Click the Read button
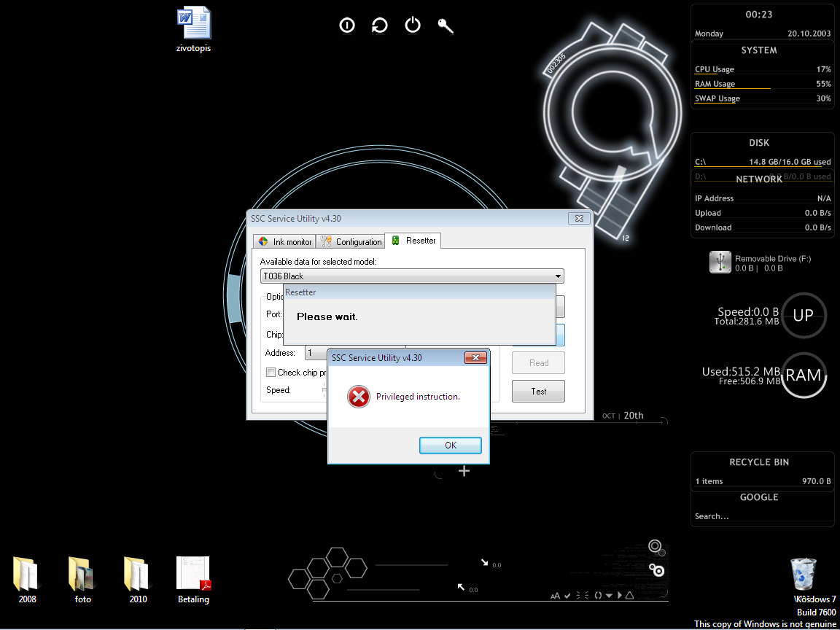This screenshot has height=630, width=840. tap(538, 362)
